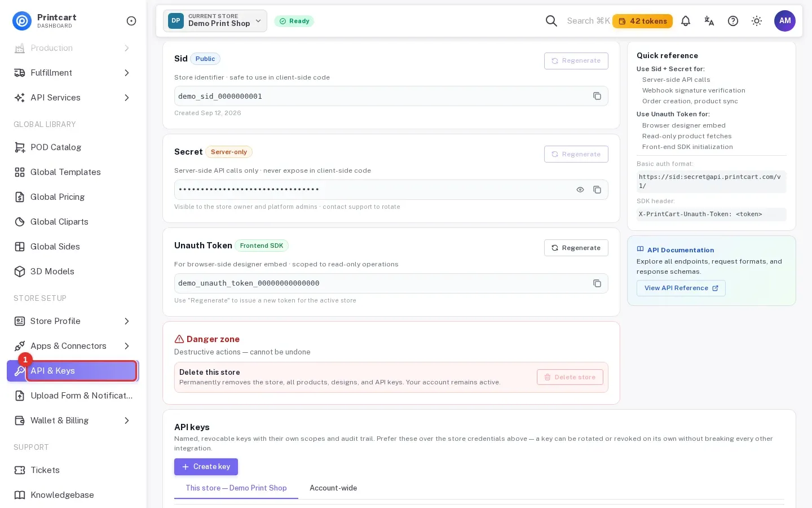
Task: Open the 42 tokens badge
Action: 642,21
